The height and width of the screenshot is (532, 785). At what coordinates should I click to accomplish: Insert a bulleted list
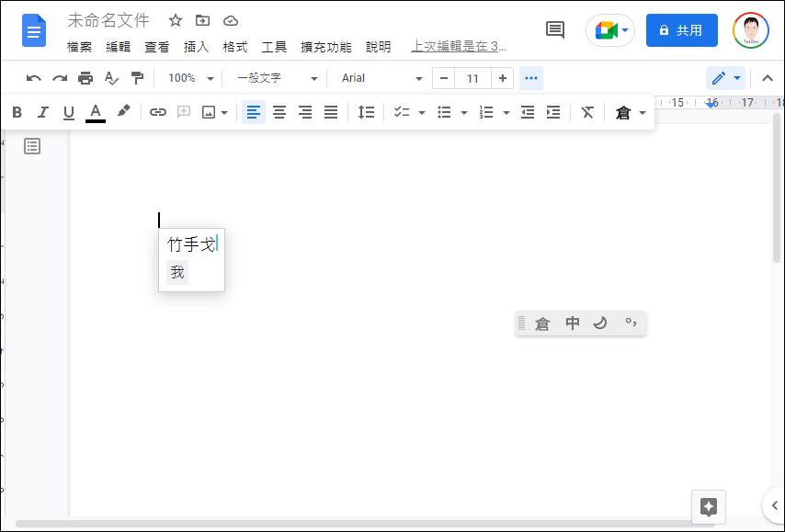(444, 113)
